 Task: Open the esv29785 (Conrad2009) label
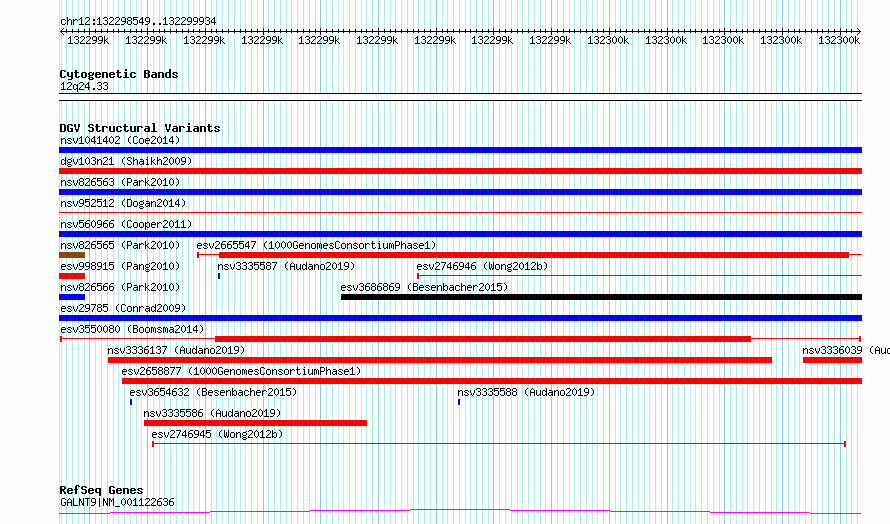click(123, 308)
